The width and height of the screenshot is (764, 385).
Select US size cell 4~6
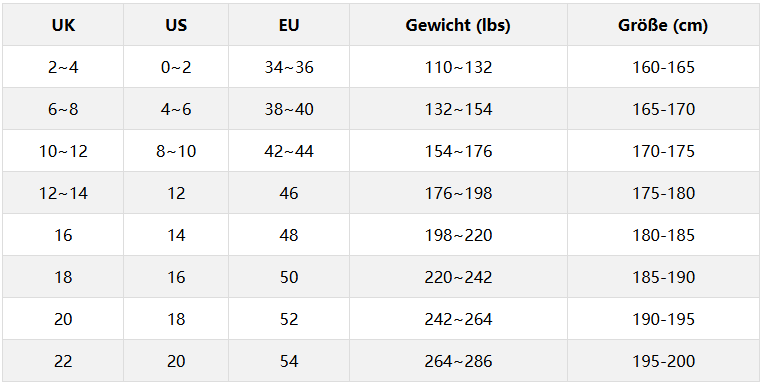(176, 109)
